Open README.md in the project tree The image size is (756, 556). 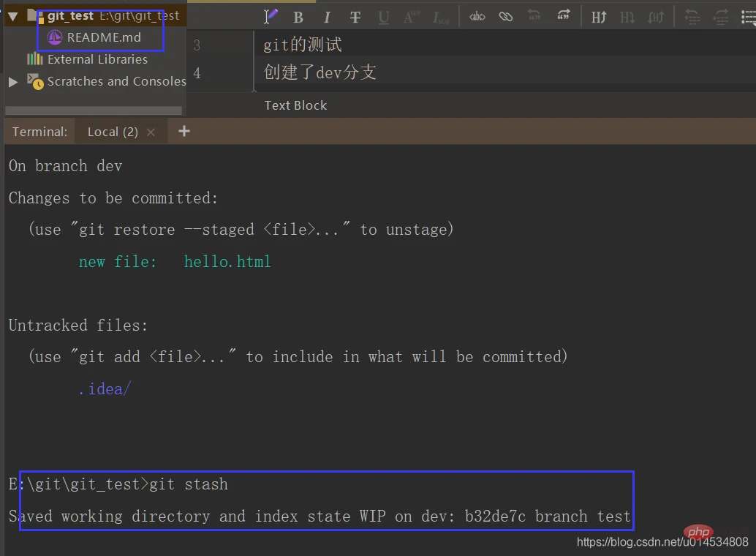(x=103, y=37)
